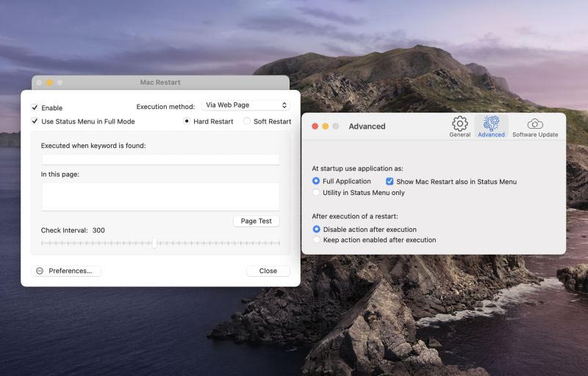The image size is (588, 376).
Task: Select Keep action enabled after execution
Action: point(317,240)
